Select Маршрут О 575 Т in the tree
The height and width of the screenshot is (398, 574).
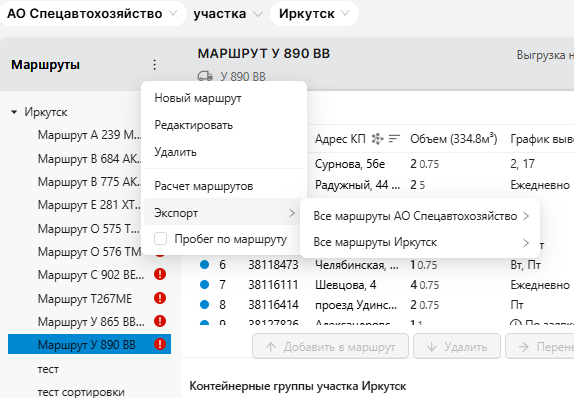89,229
